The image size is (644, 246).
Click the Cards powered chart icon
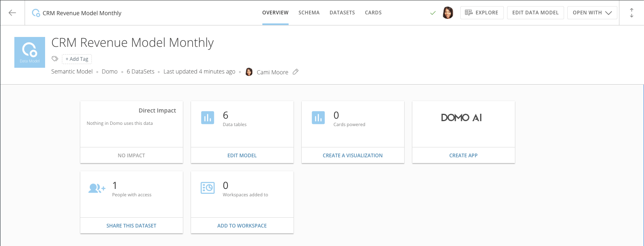click(x=318, y=117)
